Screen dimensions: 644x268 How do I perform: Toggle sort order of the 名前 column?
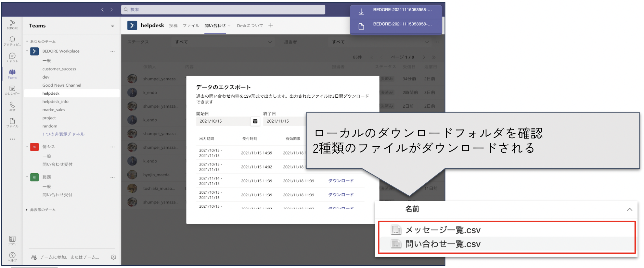point(629,209)
